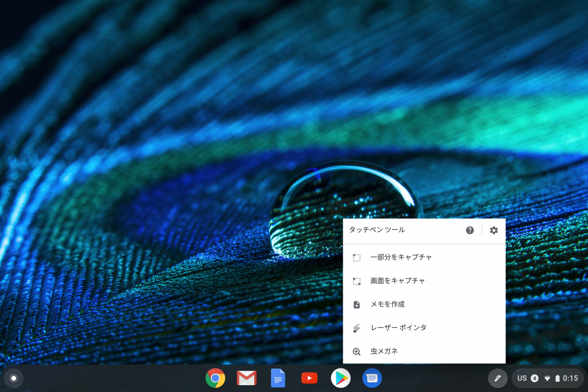Open Google Play Store from the shelf
Screen dimensions: 588x392
click(x=341, y=378)
